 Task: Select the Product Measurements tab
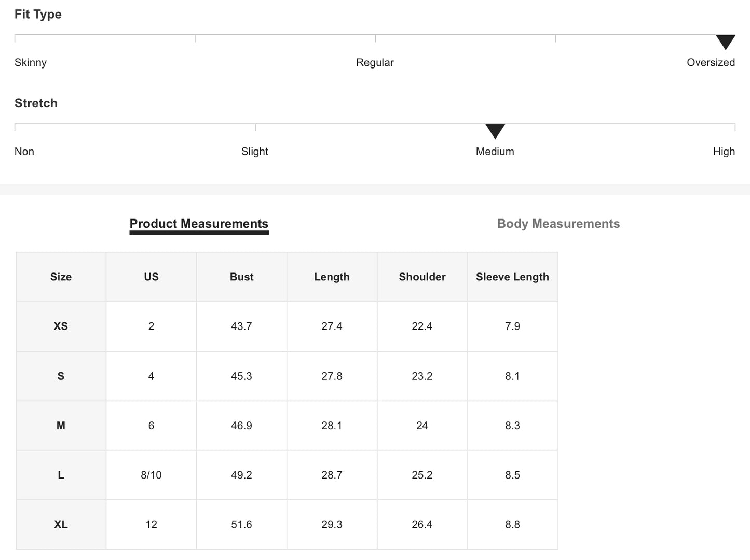pyautogui.click(x=199, y=224)
